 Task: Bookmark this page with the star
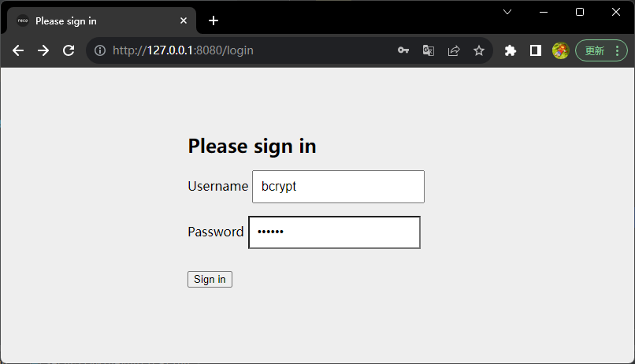point(479,50)
